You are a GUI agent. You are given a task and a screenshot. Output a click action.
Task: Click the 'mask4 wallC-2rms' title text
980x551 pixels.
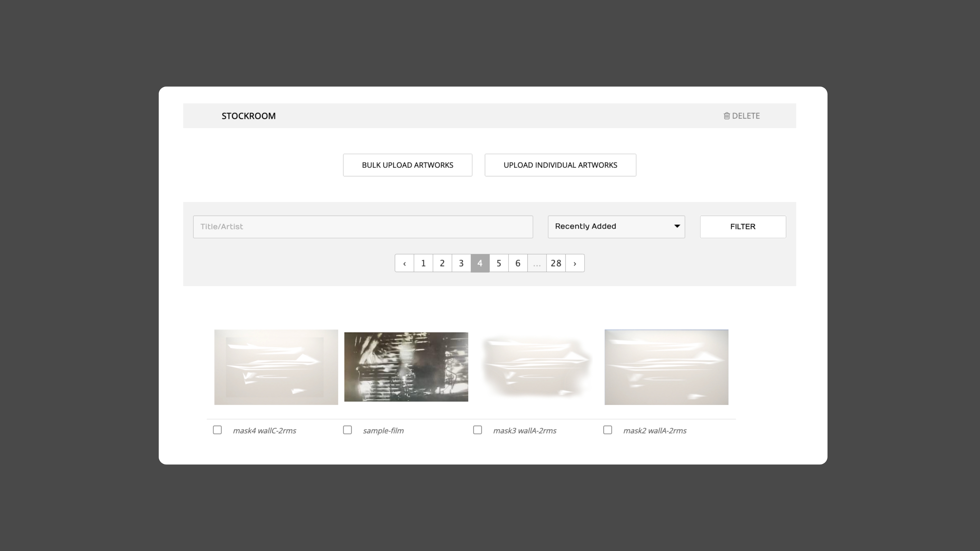click(264, 431)
